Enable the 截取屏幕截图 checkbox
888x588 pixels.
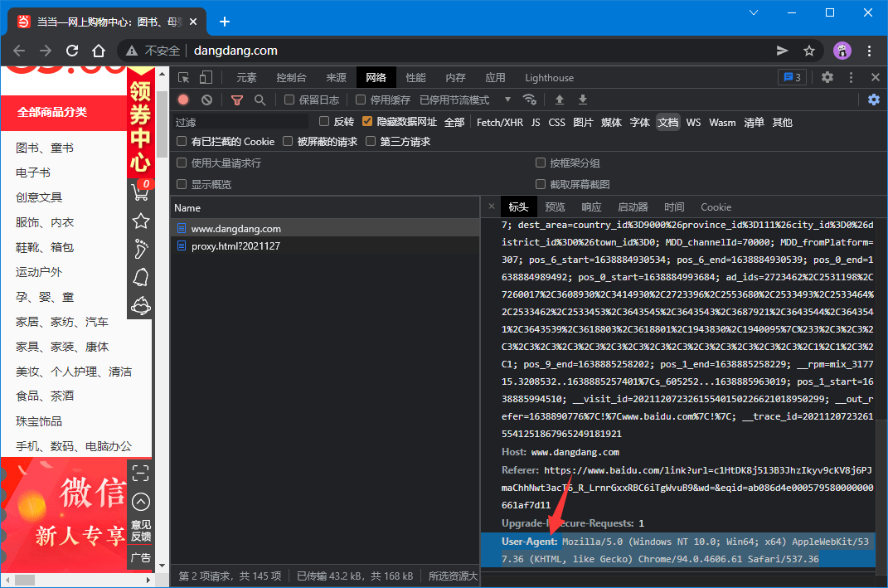point(541,184)
